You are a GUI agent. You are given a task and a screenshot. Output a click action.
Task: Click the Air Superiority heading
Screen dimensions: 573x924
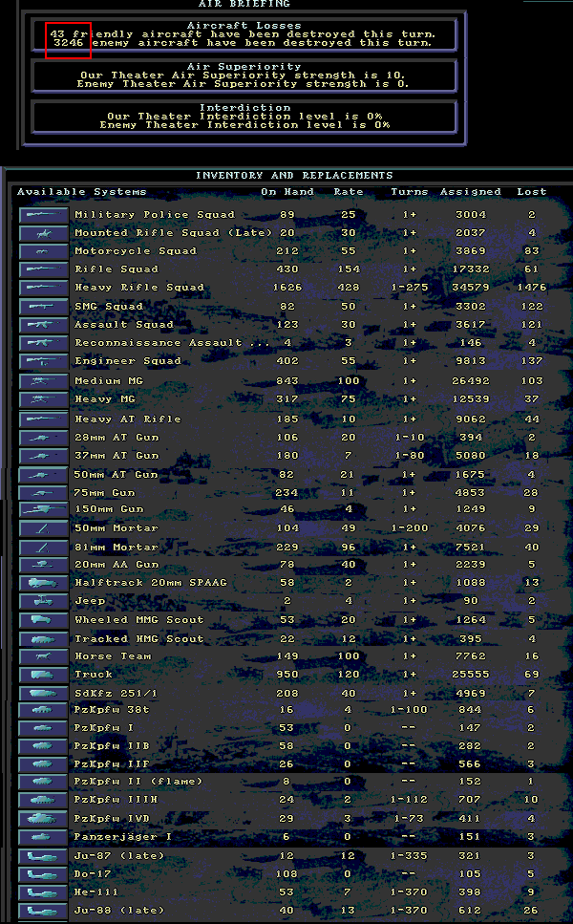[244, 67]
